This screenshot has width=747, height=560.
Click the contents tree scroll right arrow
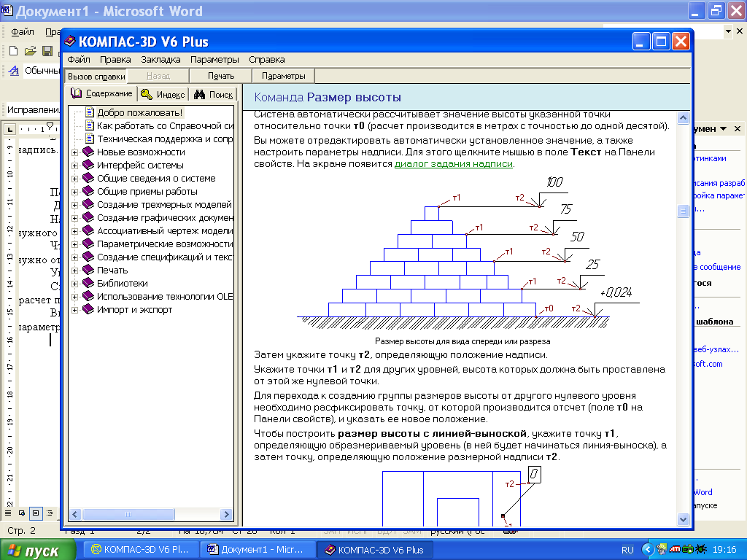coord(227,514)
